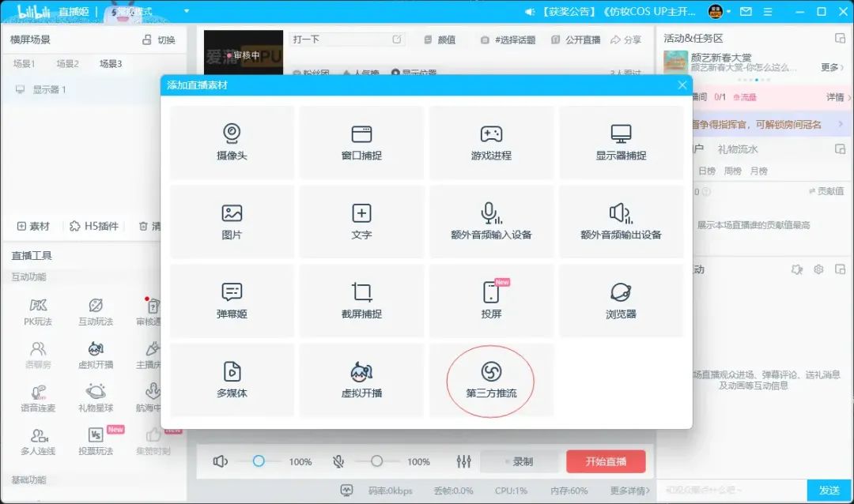The width and height of the screenshot is (854, 504).
Task: Open the 弹幕姬 danmaku tool
Action: [x=232, y=300]
